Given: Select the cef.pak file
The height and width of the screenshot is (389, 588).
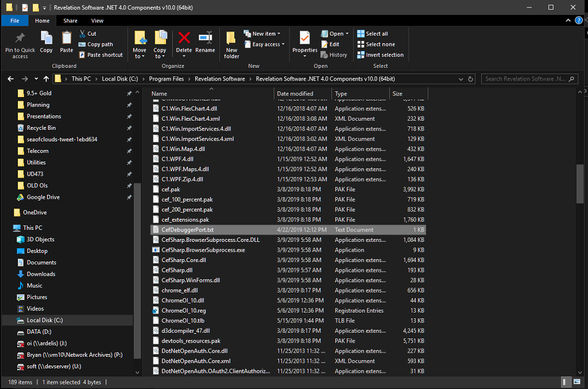Looking at the screenshot, I should [x=288, y=190].
